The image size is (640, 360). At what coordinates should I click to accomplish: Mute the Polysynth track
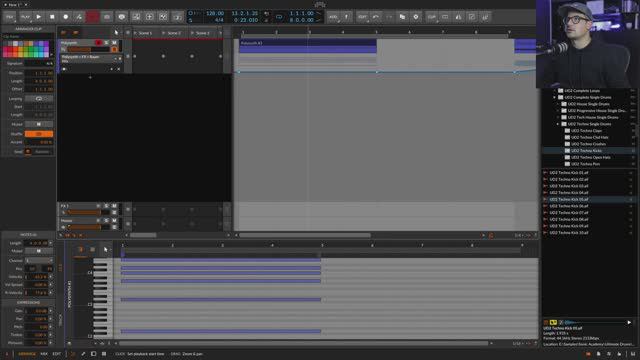(x=114, y=42)
